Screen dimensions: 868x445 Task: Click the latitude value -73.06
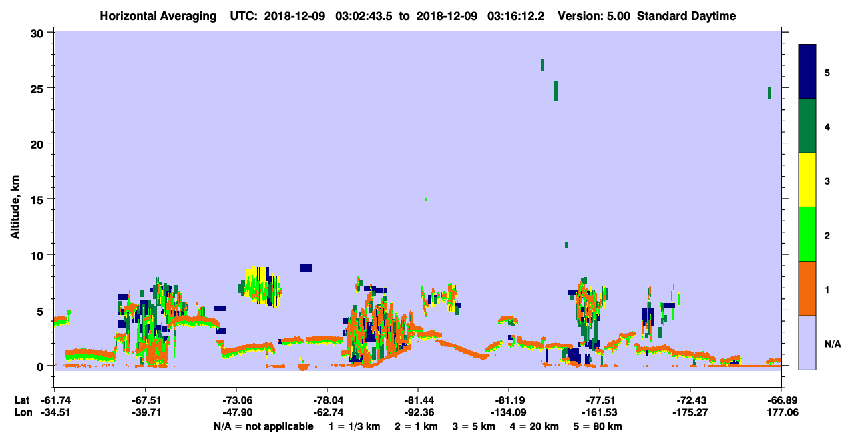tap(236, 400)
